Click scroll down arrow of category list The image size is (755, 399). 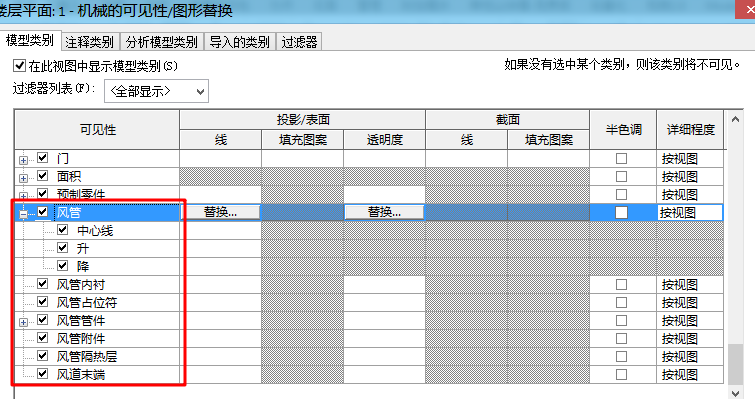(x=735, y=393)
